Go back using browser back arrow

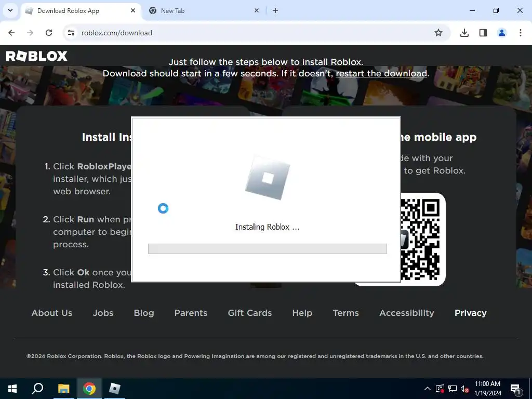[11, 33]
